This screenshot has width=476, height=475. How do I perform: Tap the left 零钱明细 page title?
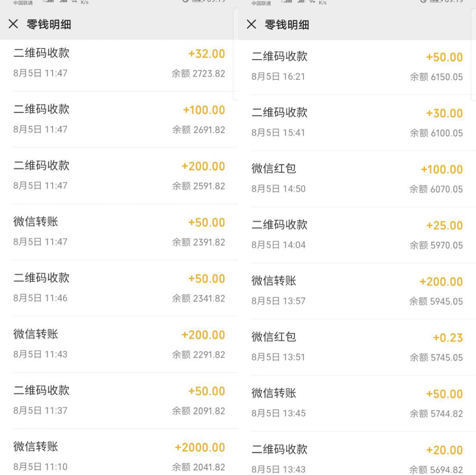(x=49, y=24)
